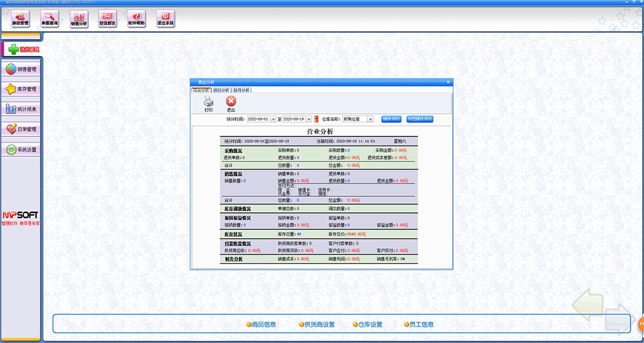The height and width of the screenshot is (343, 644).
Task: Switch to the 按月分析 tab
Action: (241, 90)
